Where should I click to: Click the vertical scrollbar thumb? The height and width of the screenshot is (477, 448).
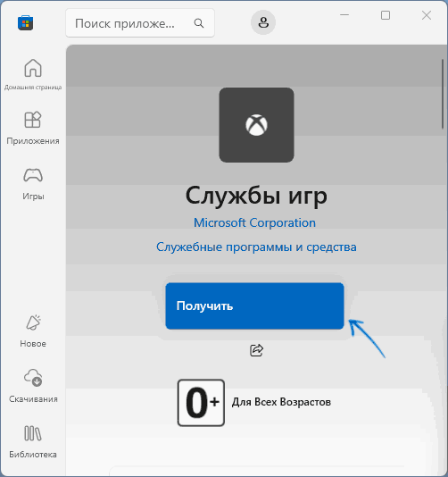(443, 95)
